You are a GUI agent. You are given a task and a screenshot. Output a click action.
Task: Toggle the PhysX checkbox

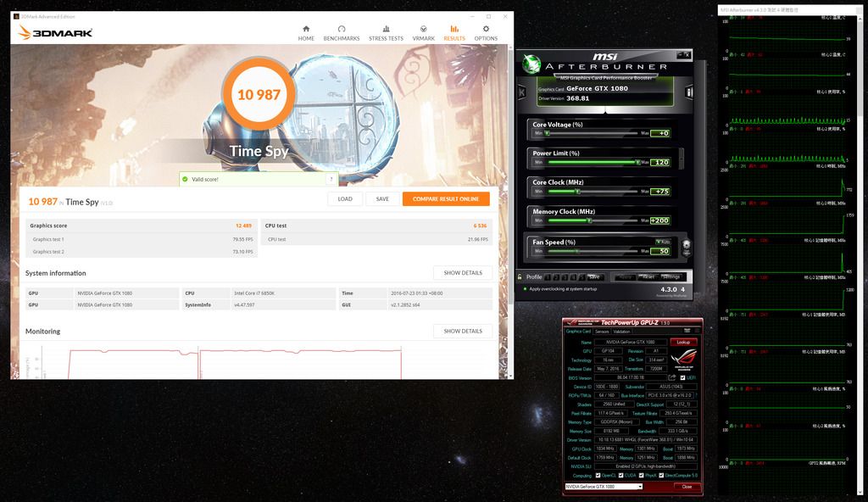pos(641,476)
